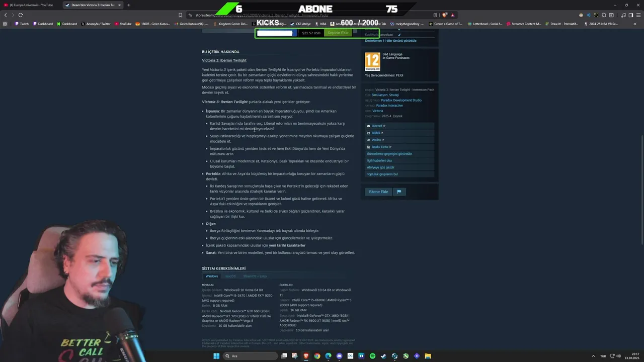644x362 pixels.
Task: Open Letterboxd bookmark
Action: 485,24
